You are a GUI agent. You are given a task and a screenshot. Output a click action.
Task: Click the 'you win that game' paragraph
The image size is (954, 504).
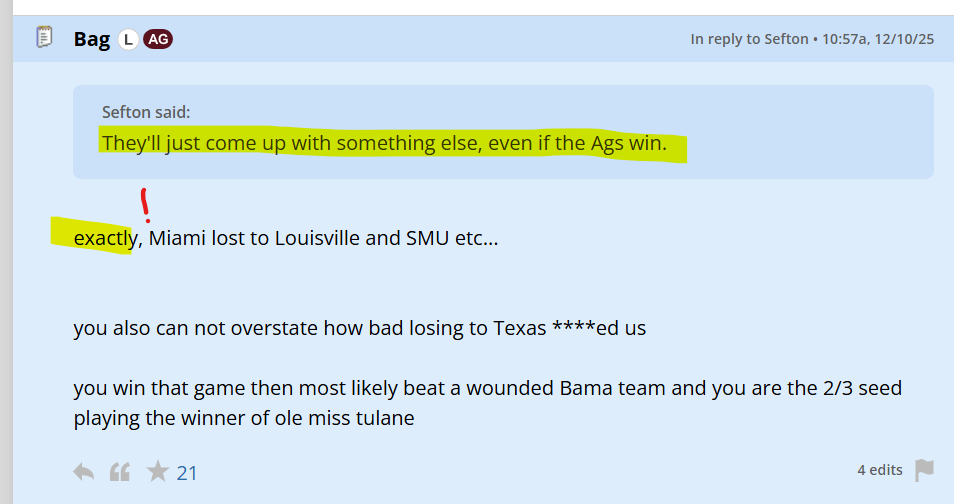400,387
